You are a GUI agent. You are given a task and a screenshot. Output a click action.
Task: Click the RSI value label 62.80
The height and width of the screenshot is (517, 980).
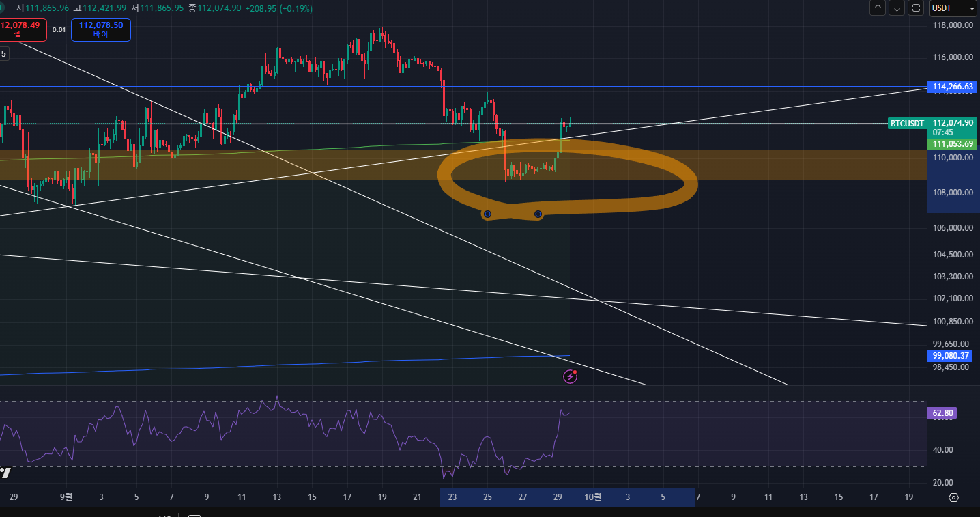point(942,413)
